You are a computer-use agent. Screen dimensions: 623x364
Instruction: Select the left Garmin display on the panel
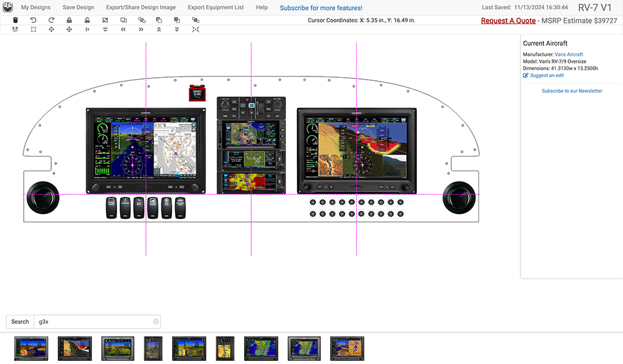(x=146, y=151)
